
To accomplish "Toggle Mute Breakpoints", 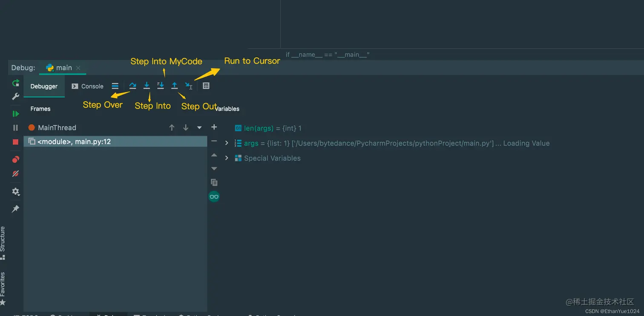I will [x=16, y=173].
